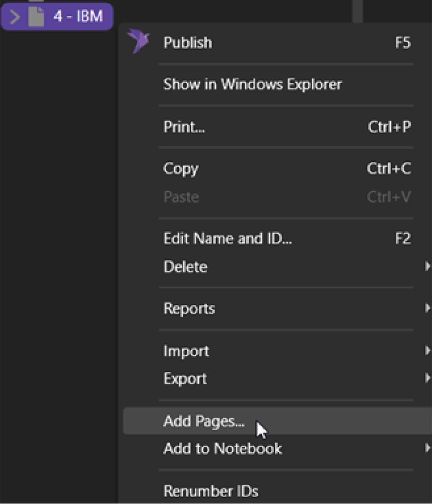432x504 pixels.
Task: Click Renumber IDs at the menu bottom
Action: pos(210,491)
